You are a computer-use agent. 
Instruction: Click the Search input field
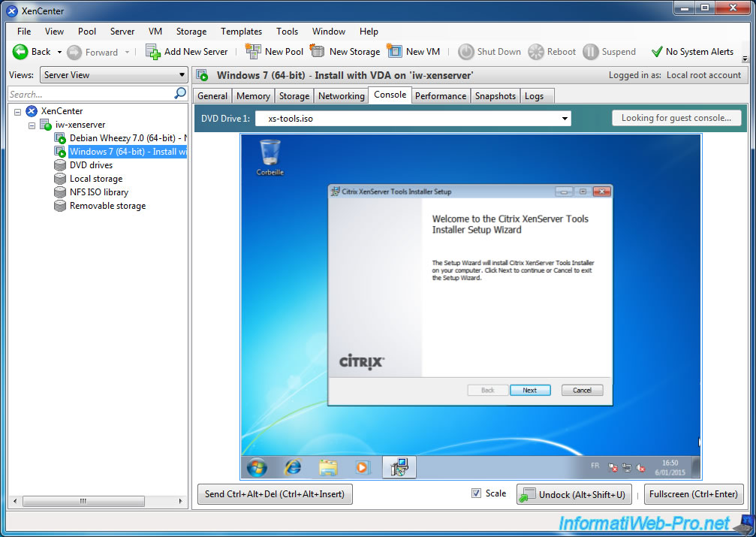[x=90, y=94]
